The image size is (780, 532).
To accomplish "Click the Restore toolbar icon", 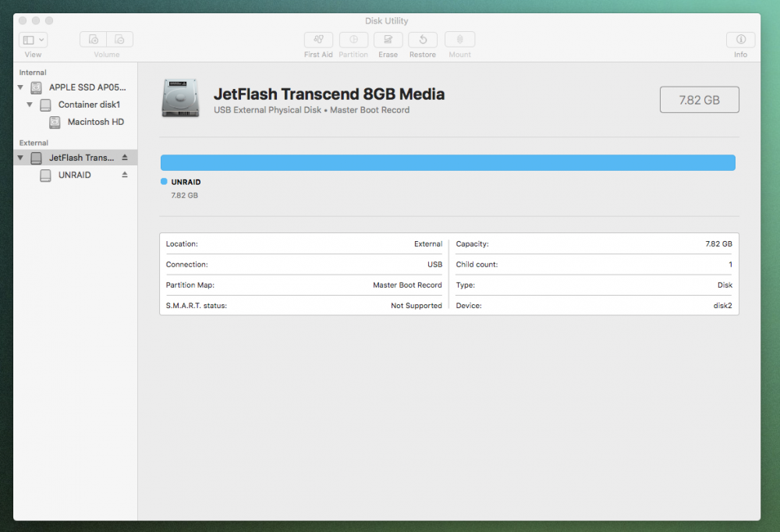I will tap(423, 39).
